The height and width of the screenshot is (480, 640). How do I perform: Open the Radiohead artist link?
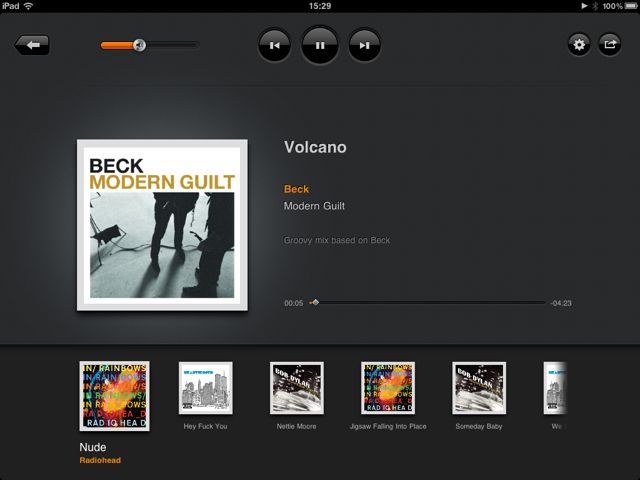pos(100,460)
